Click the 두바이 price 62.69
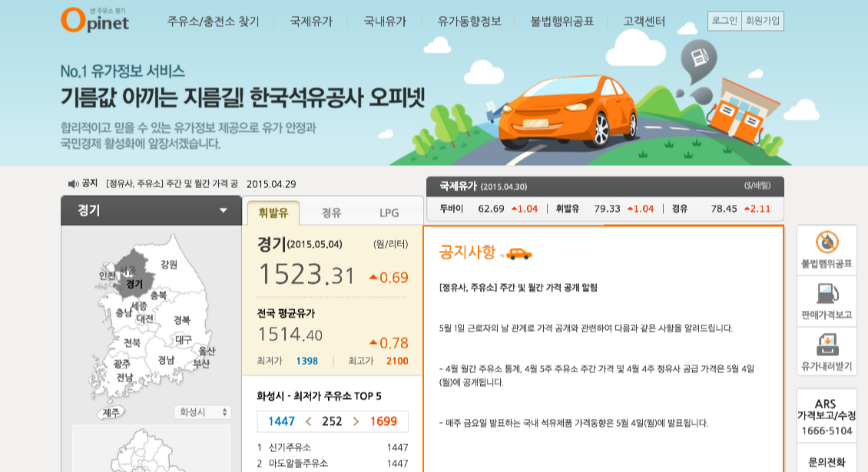This screenshot has width=868, height=472. click(x=491, y=210)
